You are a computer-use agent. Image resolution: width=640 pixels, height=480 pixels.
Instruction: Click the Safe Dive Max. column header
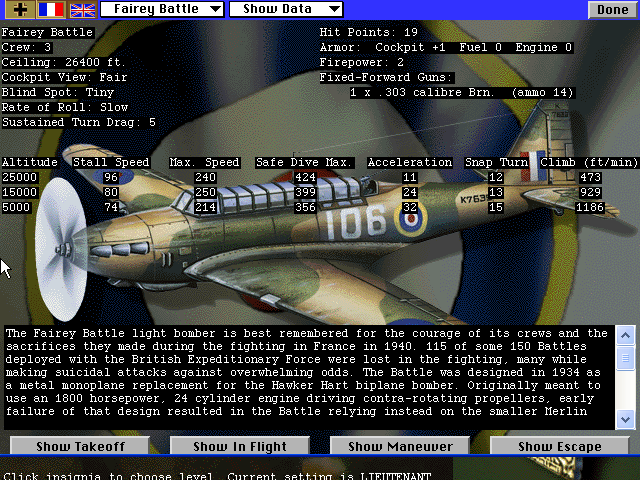tap(304, 162)
